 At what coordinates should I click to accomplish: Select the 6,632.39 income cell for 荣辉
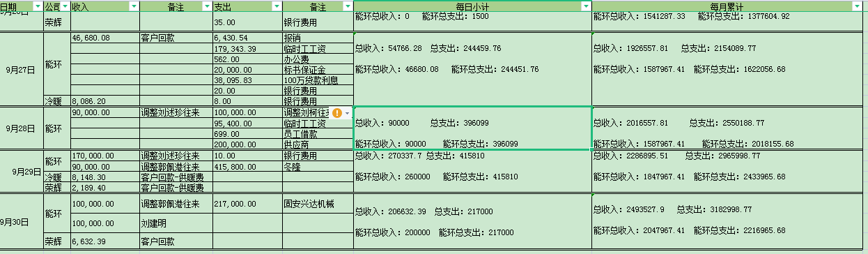point(104,241)
